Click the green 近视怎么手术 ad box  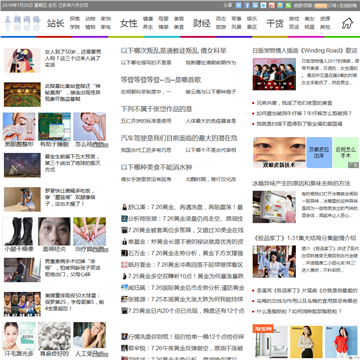(346, 152)
